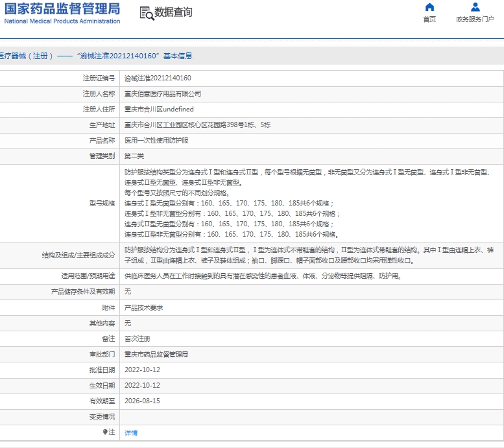Click the 审批部门 row label
The height and width of the screenshot is (448, 504).
[x=102, y=354]
